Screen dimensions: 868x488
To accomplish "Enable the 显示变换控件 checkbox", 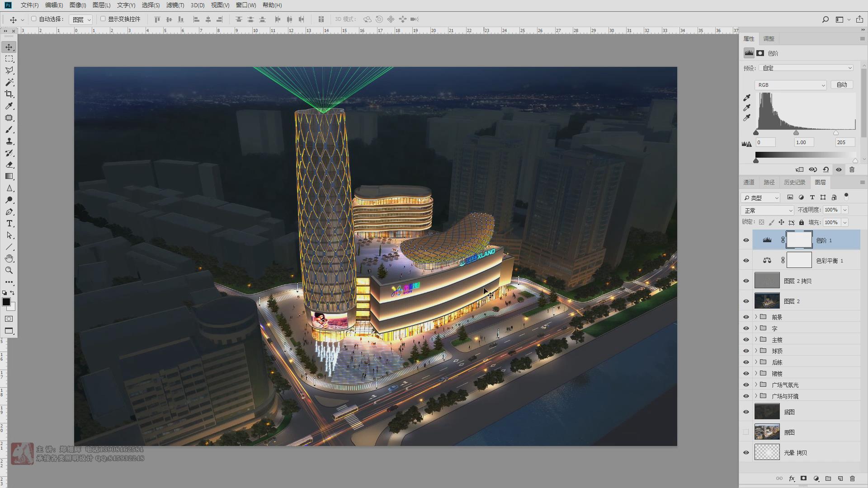I will click(x=103, y=19).
